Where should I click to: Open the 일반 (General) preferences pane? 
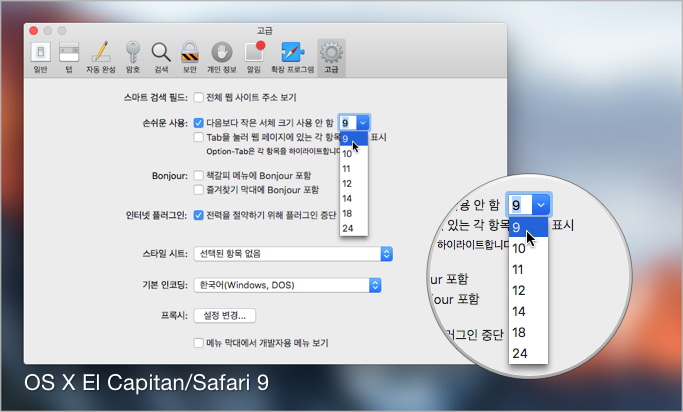point(41,57)
